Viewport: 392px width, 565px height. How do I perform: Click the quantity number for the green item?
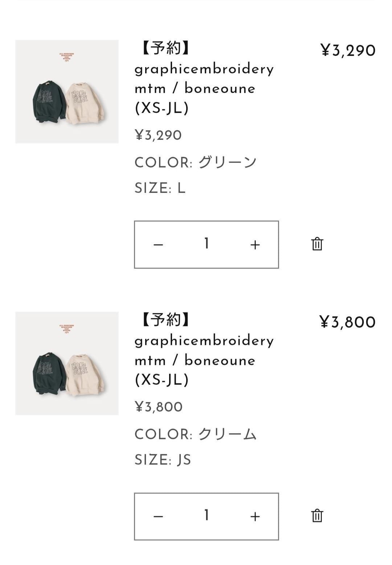click(207, 244)
